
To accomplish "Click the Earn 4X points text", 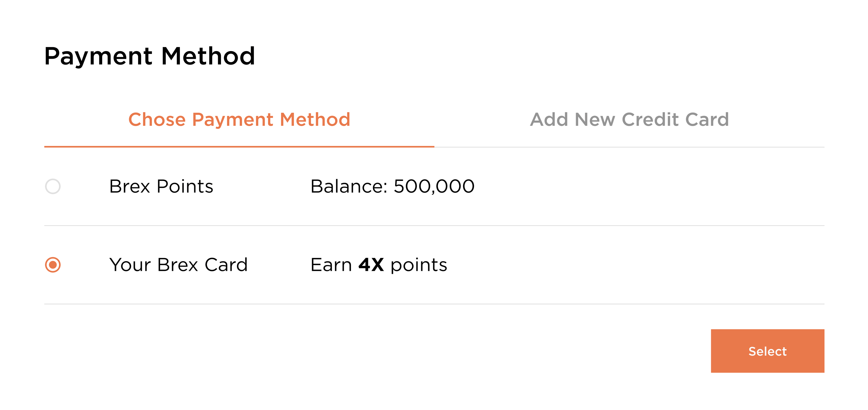I will tap(379, 265).
